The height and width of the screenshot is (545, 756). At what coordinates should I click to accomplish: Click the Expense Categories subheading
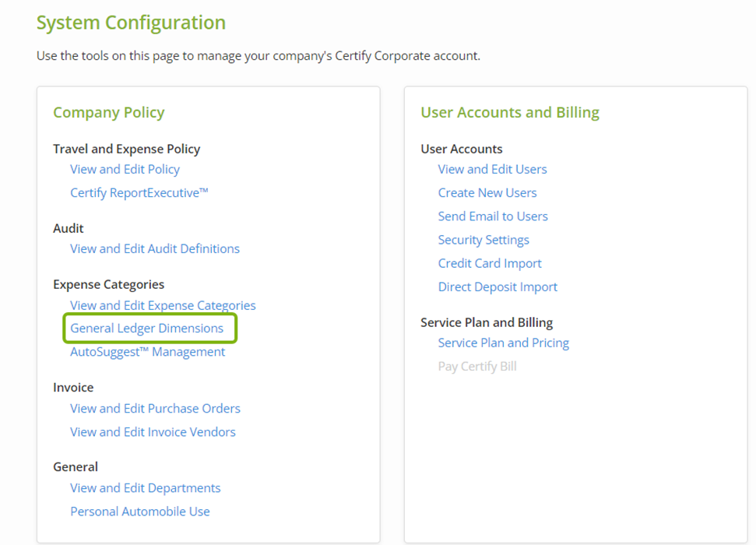108,284
